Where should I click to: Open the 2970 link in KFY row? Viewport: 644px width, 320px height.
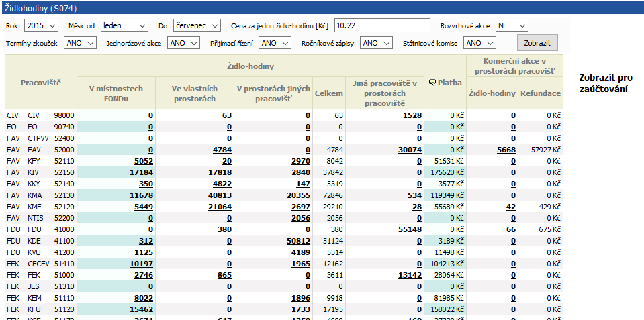click(301, 161)
